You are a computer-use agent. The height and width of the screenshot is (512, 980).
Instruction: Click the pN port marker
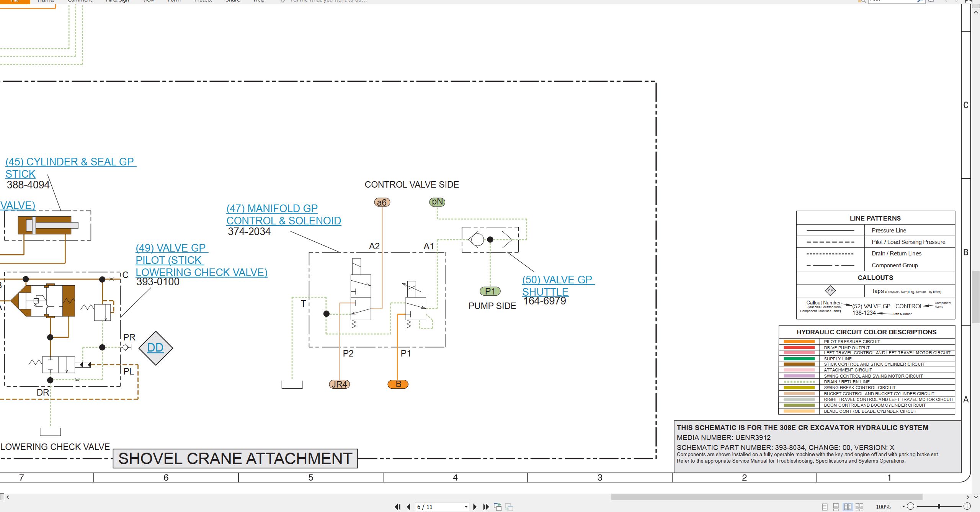[x=437, y=202]
